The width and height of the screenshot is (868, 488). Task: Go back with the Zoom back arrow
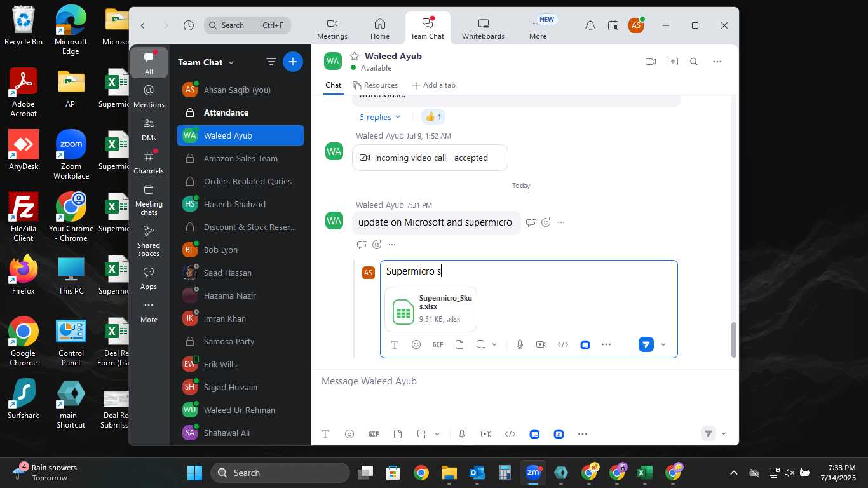pyautogui.click(x=143, y=25)
